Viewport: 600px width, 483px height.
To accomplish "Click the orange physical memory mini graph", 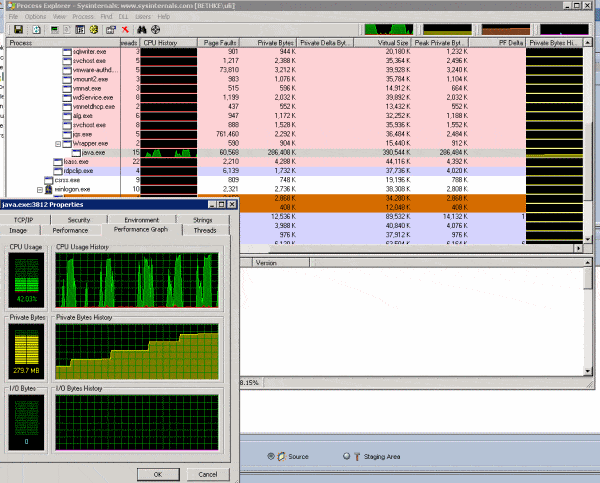I will (505, 29).
